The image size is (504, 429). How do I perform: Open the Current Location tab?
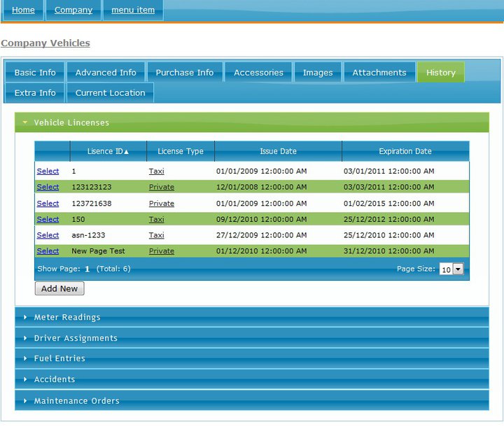111,93
